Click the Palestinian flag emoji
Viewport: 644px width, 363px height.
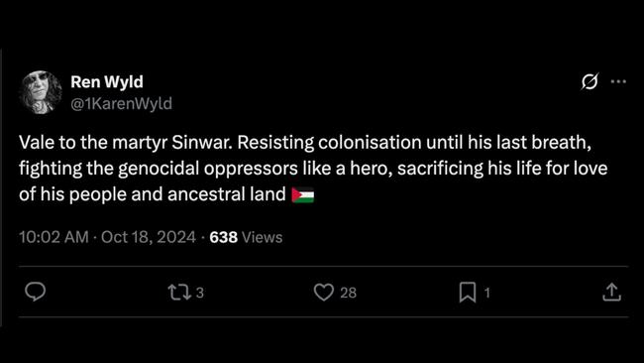click(x=303, y=194)
